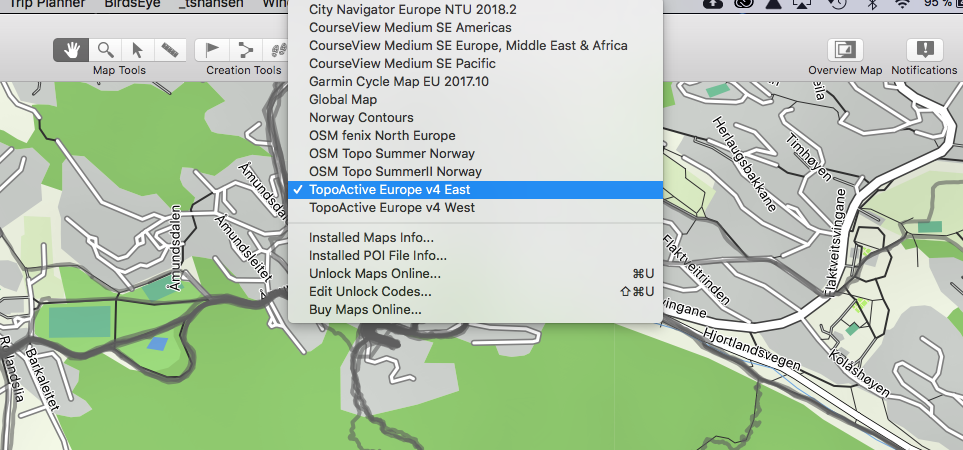963x450 pixels.
Task: Select Garmin Cycle Map EU 2017.10
Action: [399, 81]
